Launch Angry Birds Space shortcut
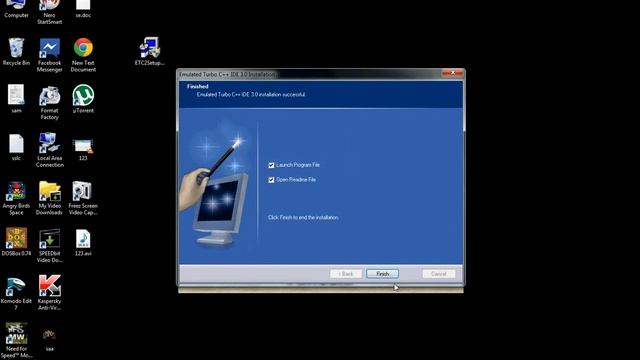The image size is (640, 360). pyautogui.click(x=16, y=198)
